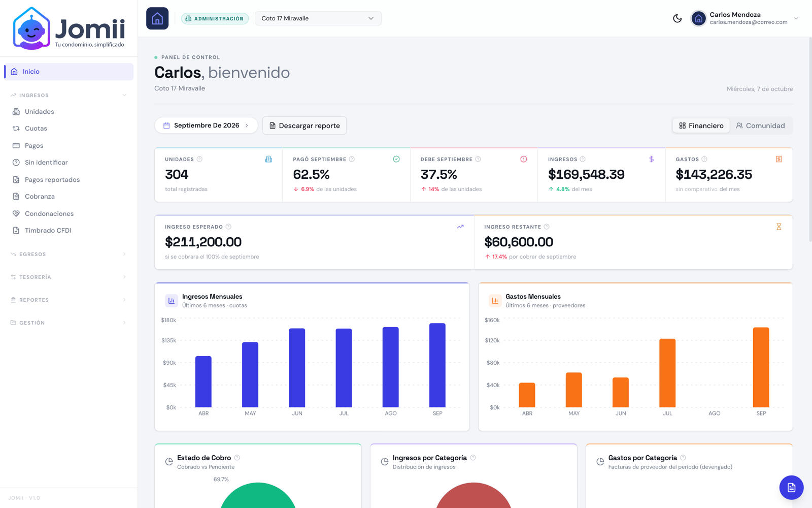This screenshot has height=508, width=812.
Task: Expand the REPORTES sidebar section
Action: click(69, 300)
